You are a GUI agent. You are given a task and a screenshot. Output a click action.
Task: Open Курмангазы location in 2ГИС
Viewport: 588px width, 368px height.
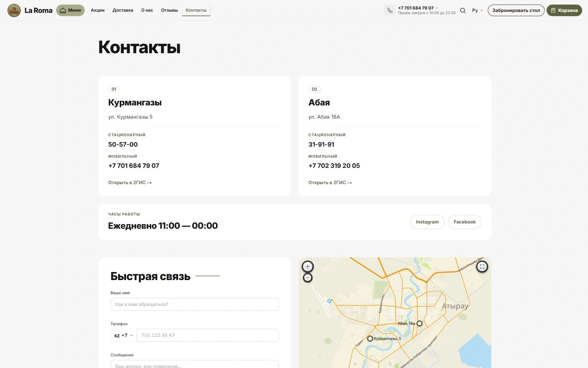(x=130, y=183)
